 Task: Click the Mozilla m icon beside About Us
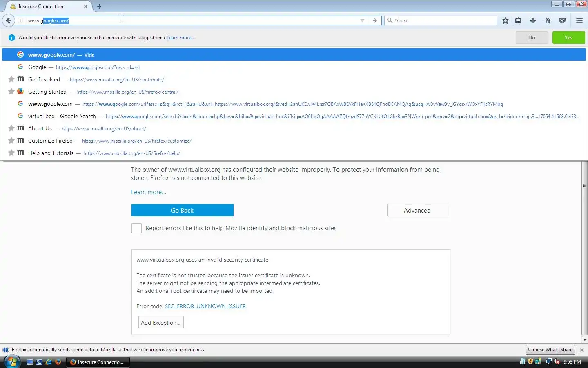coord(20,128)
